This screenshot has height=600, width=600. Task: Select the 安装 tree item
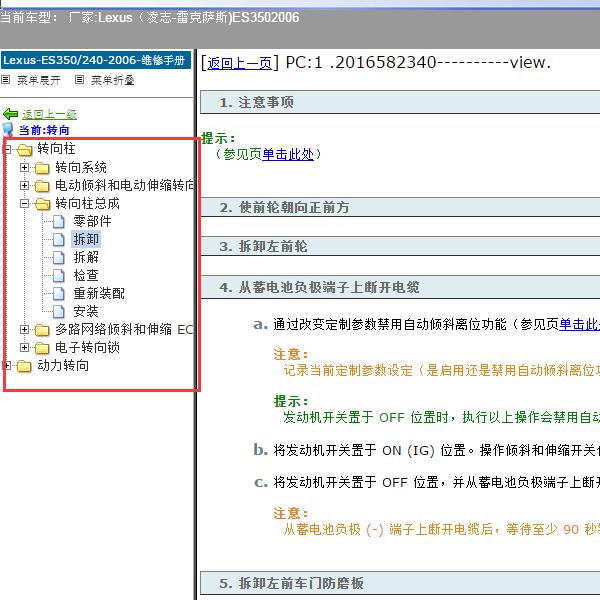[x=86, y=311]
